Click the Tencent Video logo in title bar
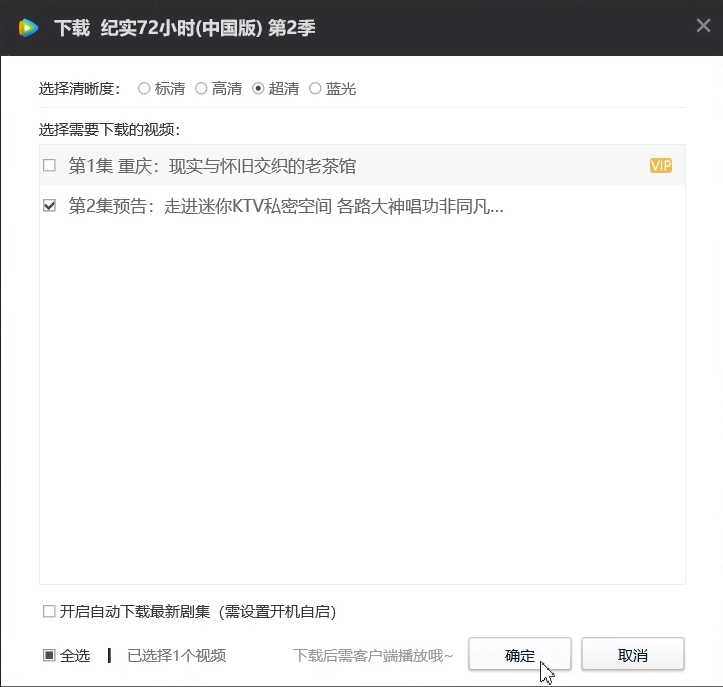The height and width of the screenshot is (687, 723). coord(28,27)
